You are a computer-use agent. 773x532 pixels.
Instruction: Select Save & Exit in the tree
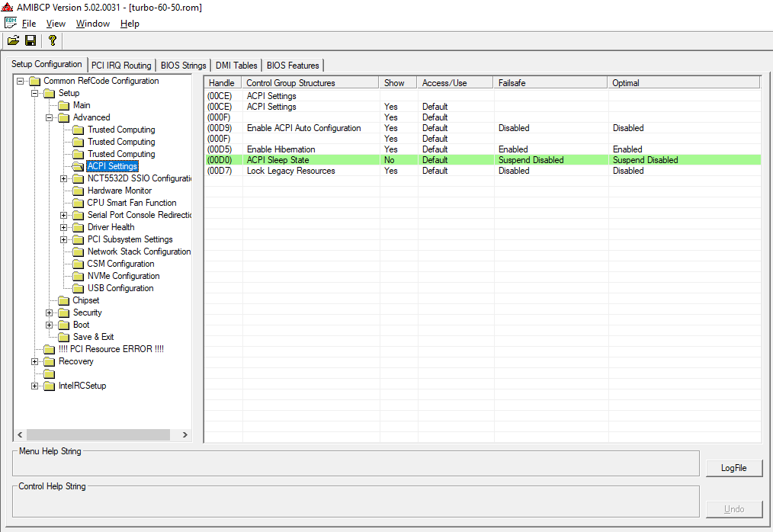94,337
